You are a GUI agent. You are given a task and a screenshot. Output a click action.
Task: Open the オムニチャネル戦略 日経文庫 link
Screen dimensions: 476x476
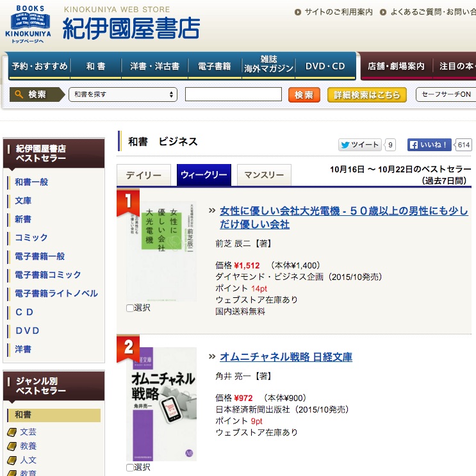point(286,357)
